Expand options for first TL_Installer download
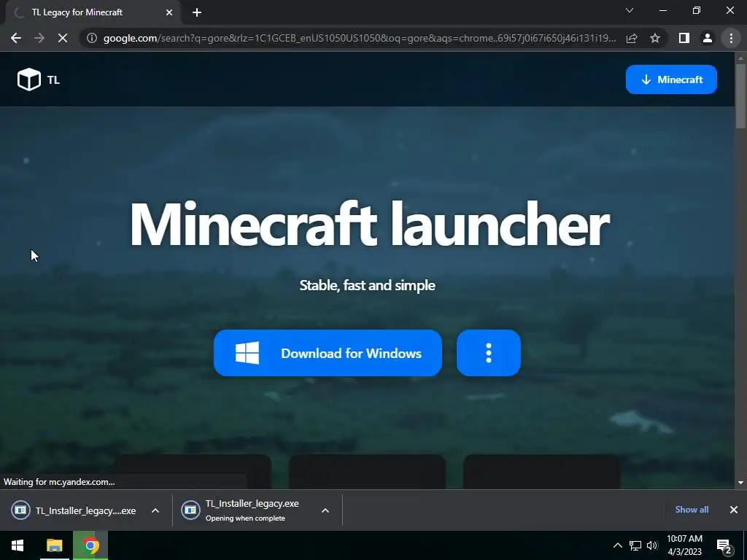Image resolution: width=747 pixels, height=560 pixels. coord(155,510)
